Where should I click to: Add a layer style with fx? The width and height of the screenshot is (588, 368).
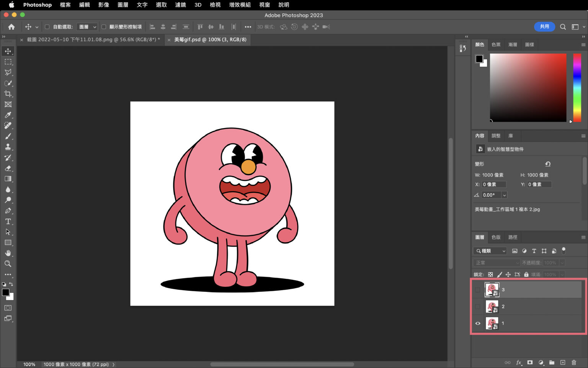pos(519,362)
